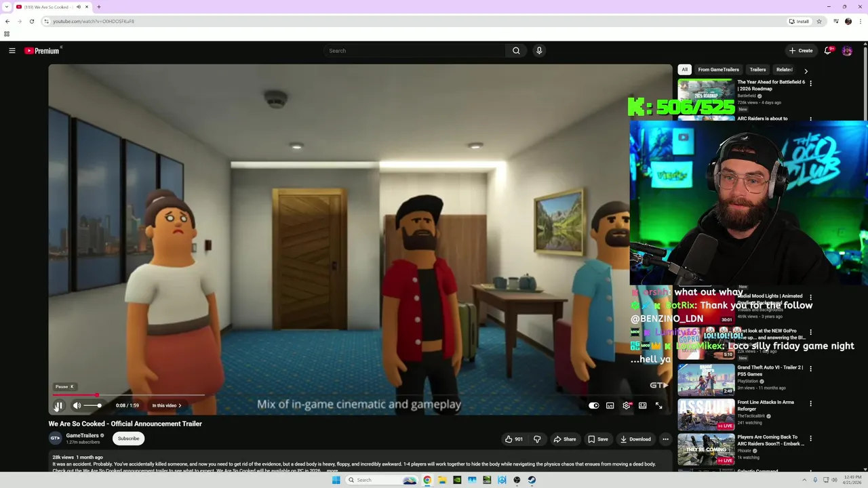Expand 'In this video' chapters
The image size is (868, 488).
click(167, 405)
